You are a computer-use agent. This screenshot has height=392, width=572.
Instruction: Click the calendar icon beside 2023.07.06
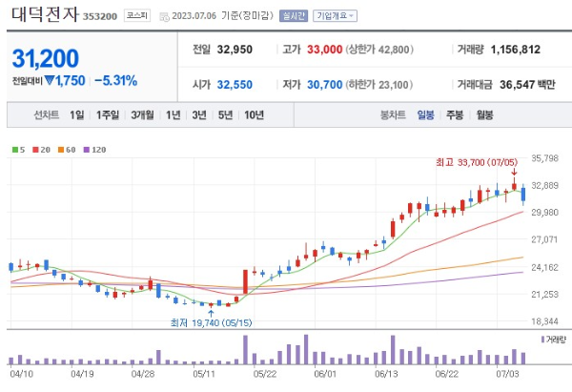click(165, 16)
